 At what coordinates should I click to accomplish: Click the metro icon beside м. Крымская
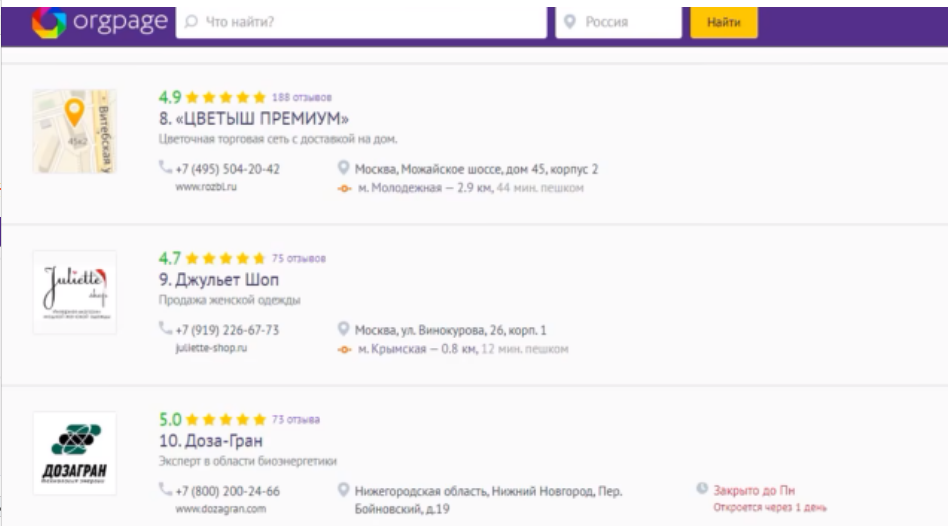(x=345, y=349)
